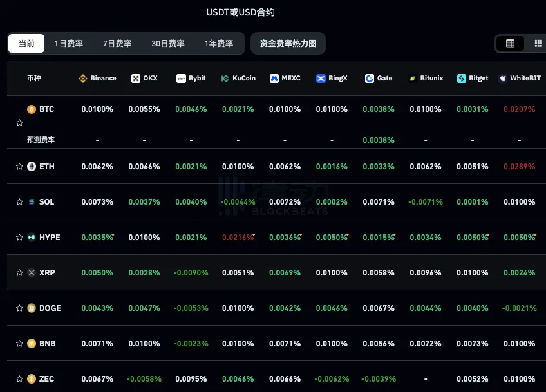Favorite DOGE with its star
Image resolution: width=546 pixels, height=392 pixels.
[19, 308]
